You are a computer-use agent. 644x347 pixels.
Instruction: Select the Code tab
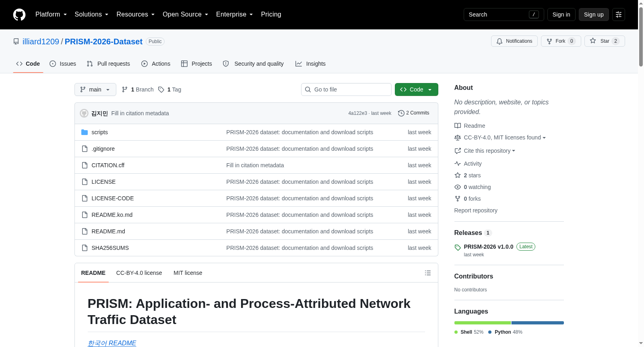[28, 64]
